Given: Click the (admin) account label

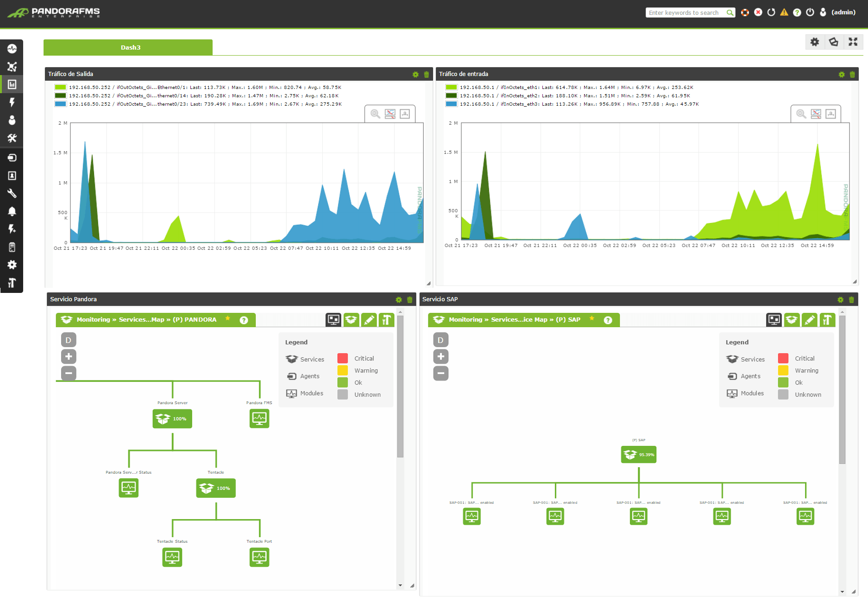Looking at the screenshot, I should point(843,13).
